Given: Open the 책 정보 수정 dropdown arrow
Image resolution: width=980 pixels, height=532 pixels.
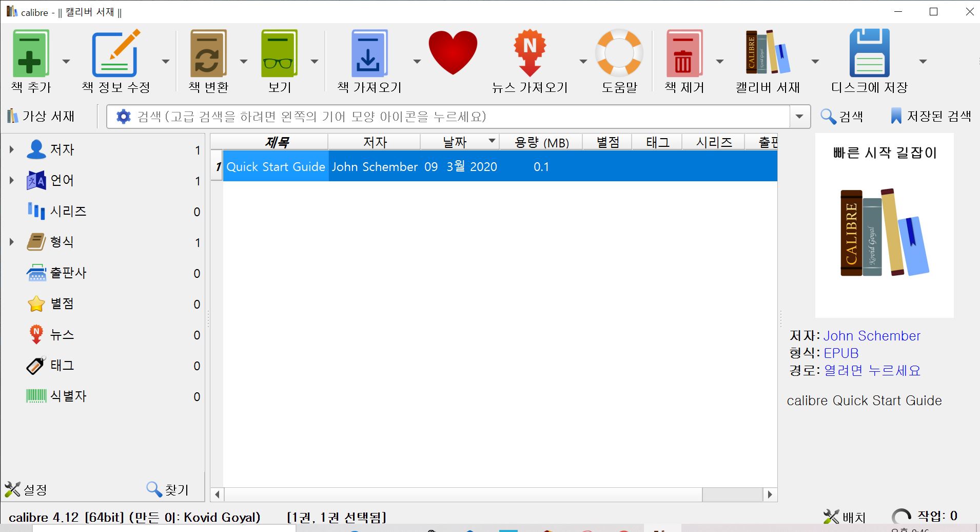Looking at the screenshot, I should point(166,61).
